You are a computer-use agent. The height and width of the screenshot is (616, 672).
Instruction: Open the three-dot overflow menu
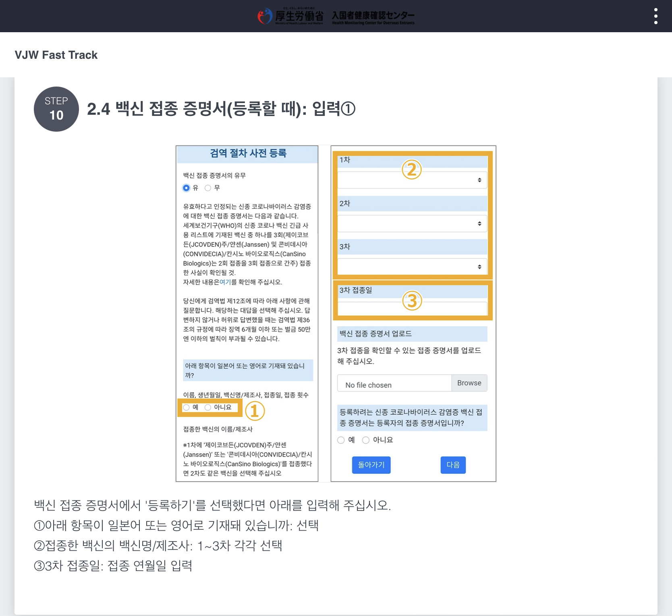[656, 16]
